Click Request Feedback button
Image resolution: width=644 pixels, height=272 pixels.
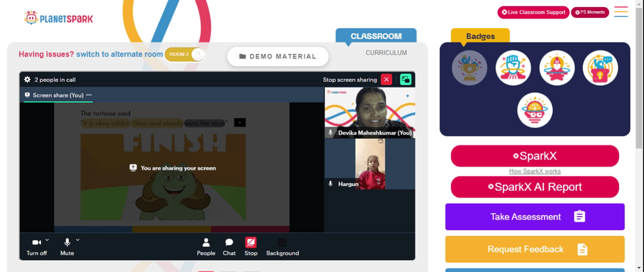pyautogui.click(x=535, y=249)
